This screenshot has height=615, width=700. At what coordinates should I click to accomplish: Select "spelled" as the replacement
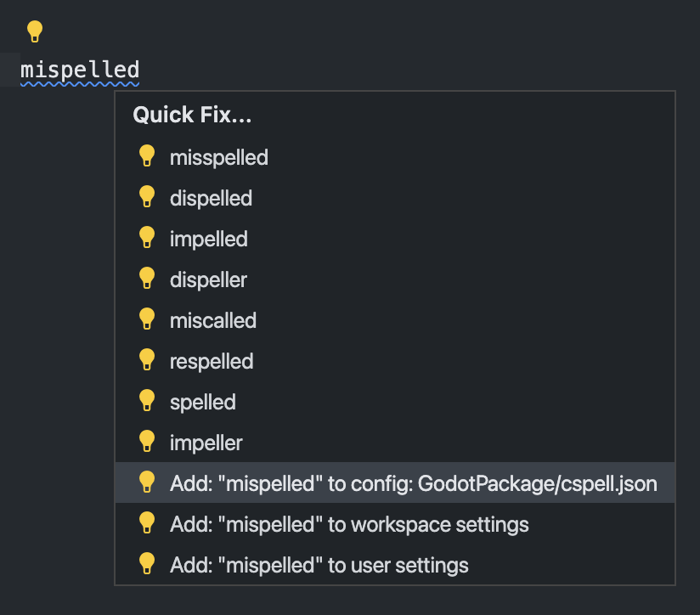(x=202, y=402)
